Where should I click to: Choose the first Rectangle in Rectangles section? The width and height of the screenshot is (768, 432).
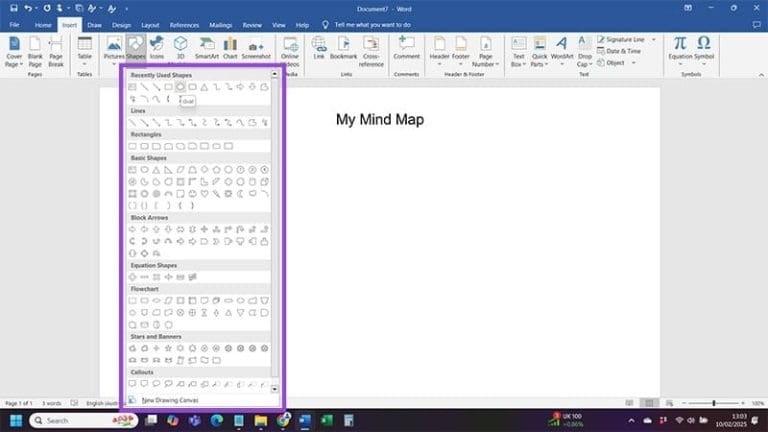pos(132,146)
